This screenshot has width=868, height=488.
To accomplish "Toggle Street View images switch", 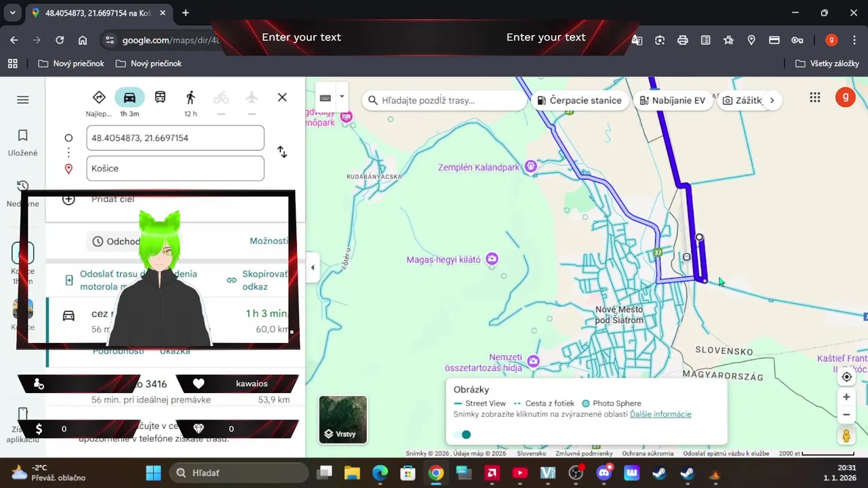I will point(462,434).
